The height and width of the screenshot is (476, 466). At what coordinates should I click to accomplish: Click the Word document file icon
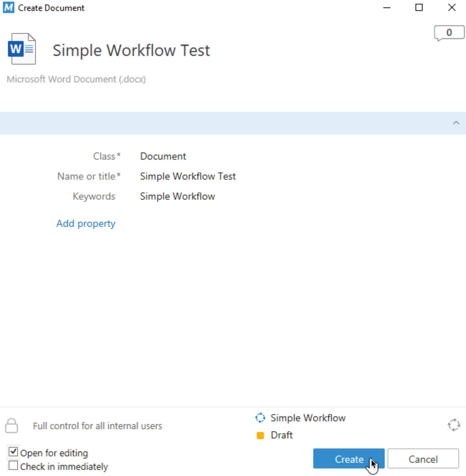point(22,49)
